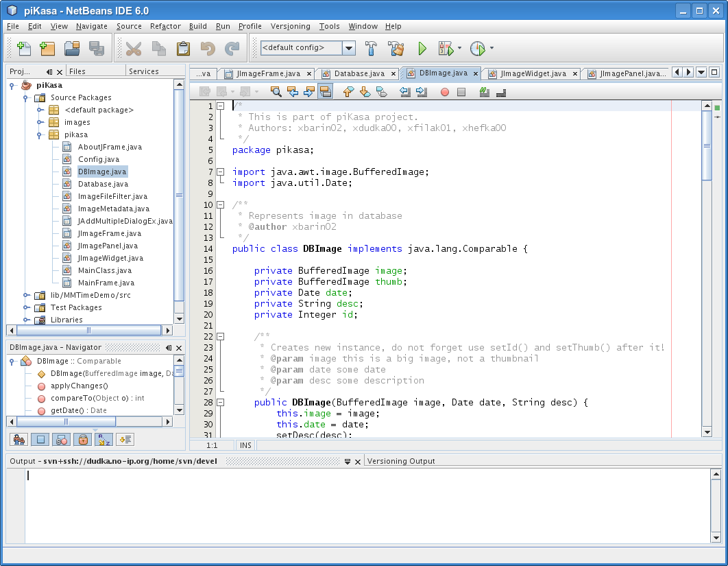Click inside the Output console text area

(343, 504)
